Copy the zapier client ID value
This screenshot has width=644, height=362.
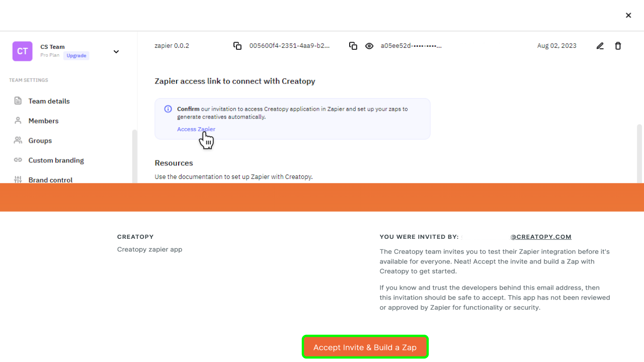tap(237, 46)
